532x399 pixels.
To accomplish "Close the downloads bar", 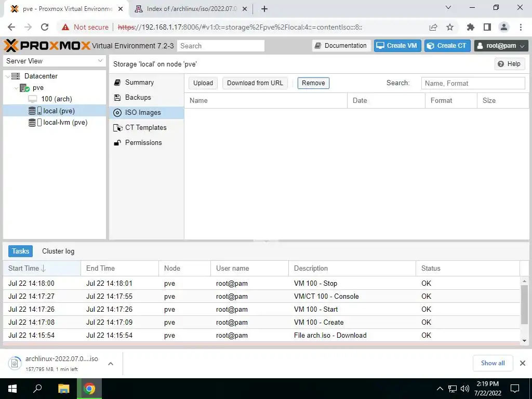I will point(523,363).
